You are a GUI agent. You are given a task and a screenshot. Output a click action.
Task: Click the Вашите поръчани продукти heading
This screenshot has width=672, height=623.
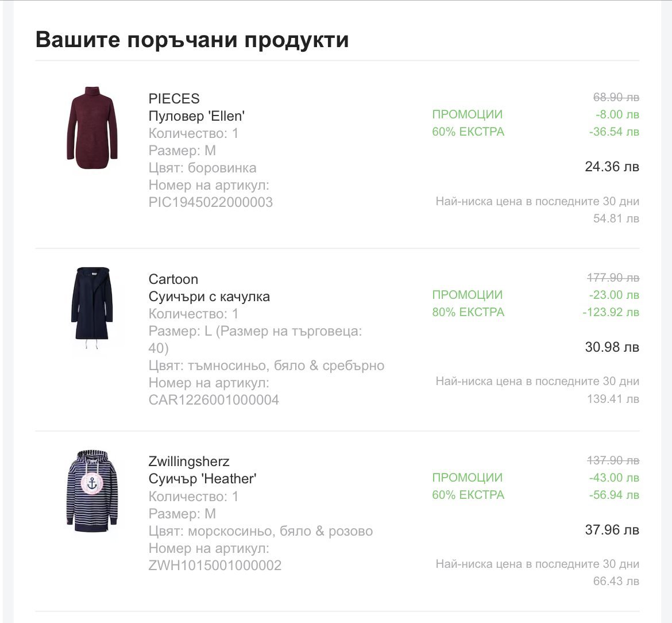[192, 40]
